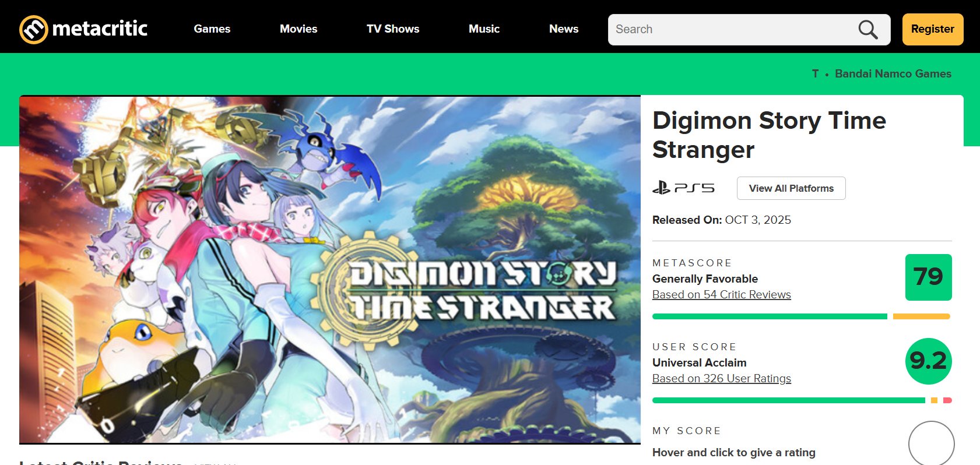Image resolution: width=980 pixels, height=465 pixels.
Task: Click the PS5 platform logo
Action: (x=683, y=188)
